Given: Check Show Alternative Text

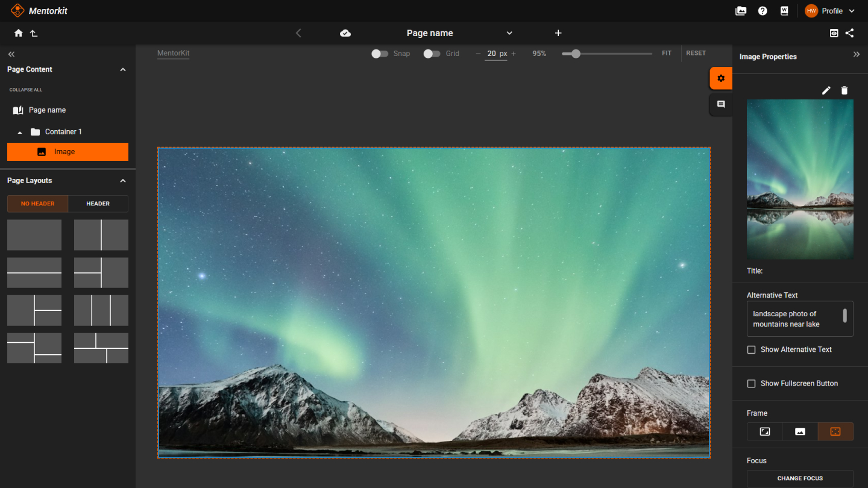Looking at the screenshot, I should [751, 349].
